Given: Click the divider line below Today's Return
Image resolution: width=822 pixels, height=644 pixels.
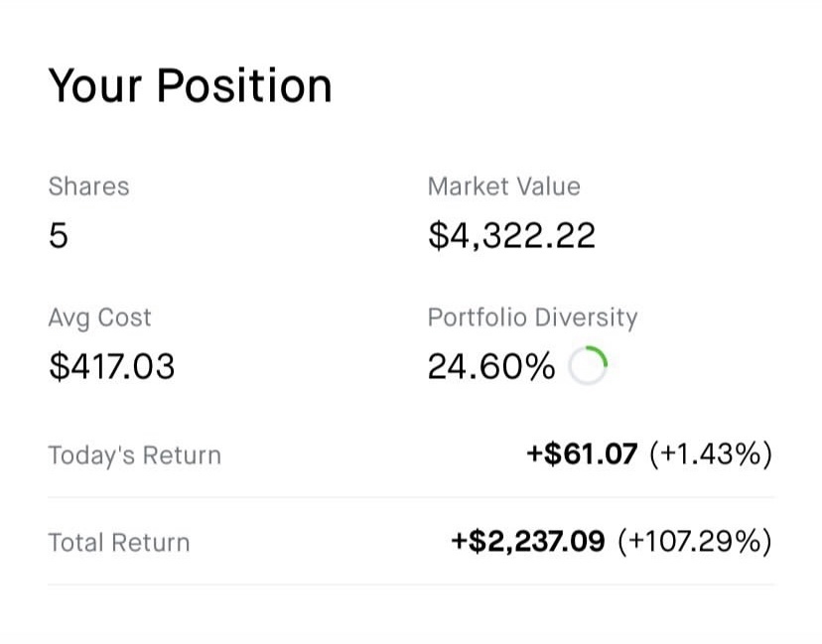Looking at the screenshot, I should tap(411, 497).
